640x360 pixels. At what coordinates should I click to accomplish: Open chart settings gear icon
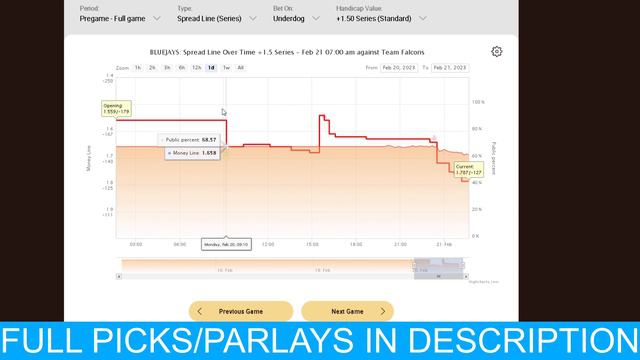(496, 51)
